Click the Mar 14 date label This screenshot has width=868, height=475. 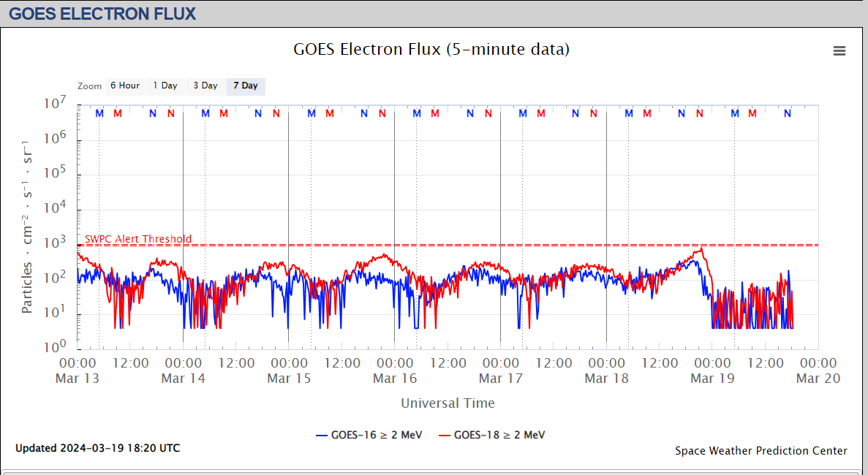pos(184,379)
